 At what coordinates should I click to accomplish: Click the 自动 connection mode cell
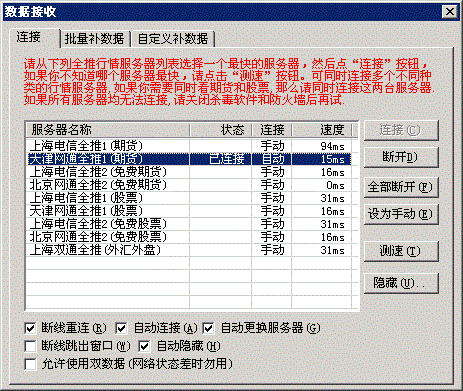(273, 159)
